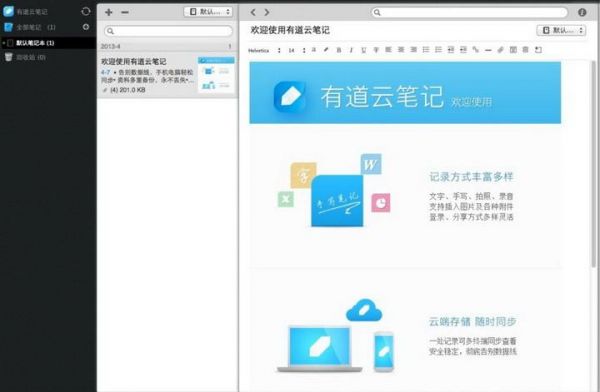Screen dimensions: 600x392
Task: Click the note preview thumbnail in list
Action: click(x=216, y=74)
